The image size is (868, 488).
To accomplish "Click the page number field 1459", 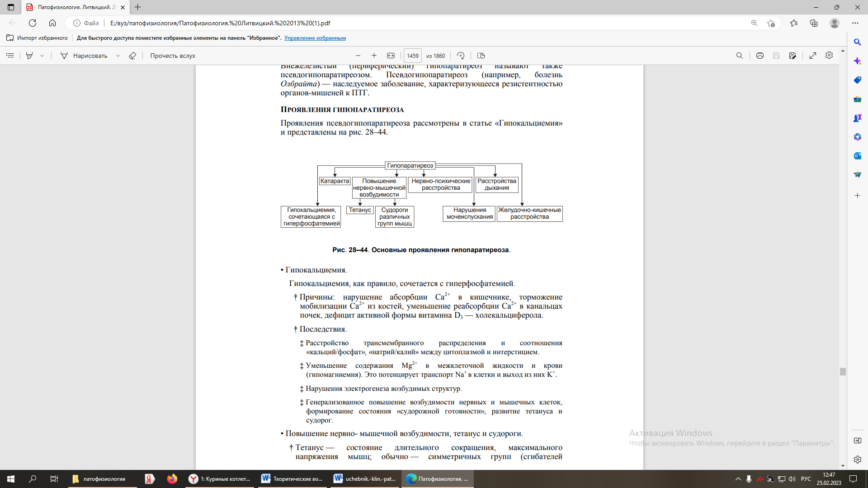I will tap(412, 56).
